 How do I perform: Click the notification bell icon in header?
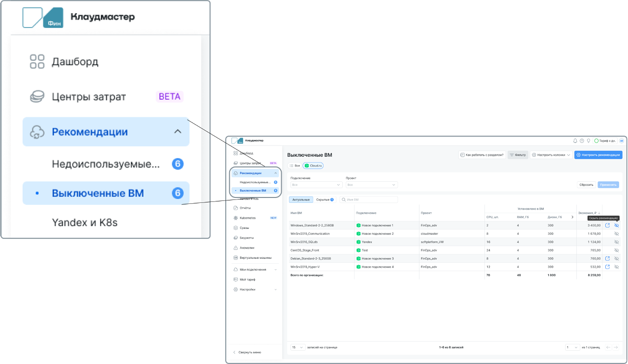575,140
